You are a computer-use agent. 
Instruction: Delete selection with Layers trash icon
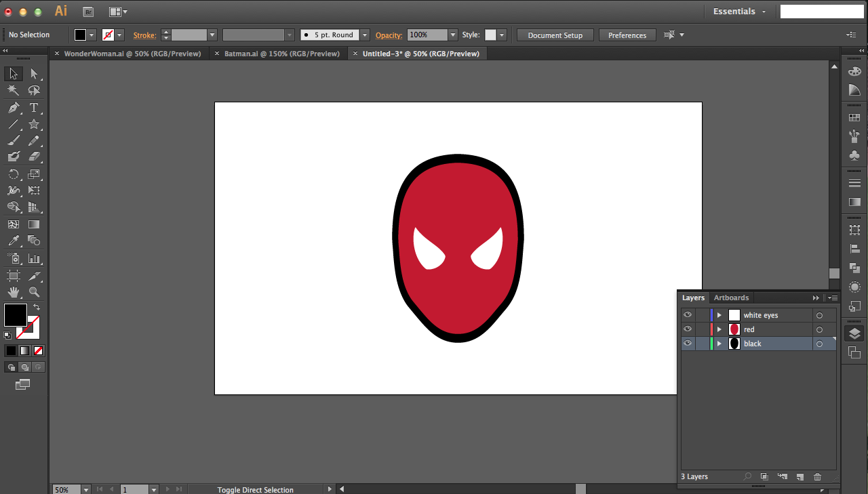[x=817, y=477]
